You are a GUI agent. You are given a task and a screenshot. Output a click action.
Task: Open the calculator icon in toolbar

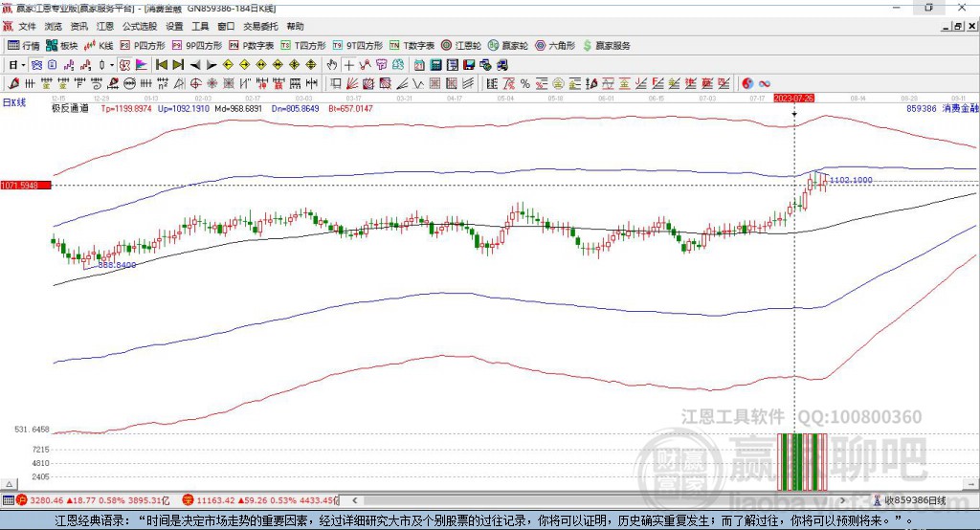point(435,65)
